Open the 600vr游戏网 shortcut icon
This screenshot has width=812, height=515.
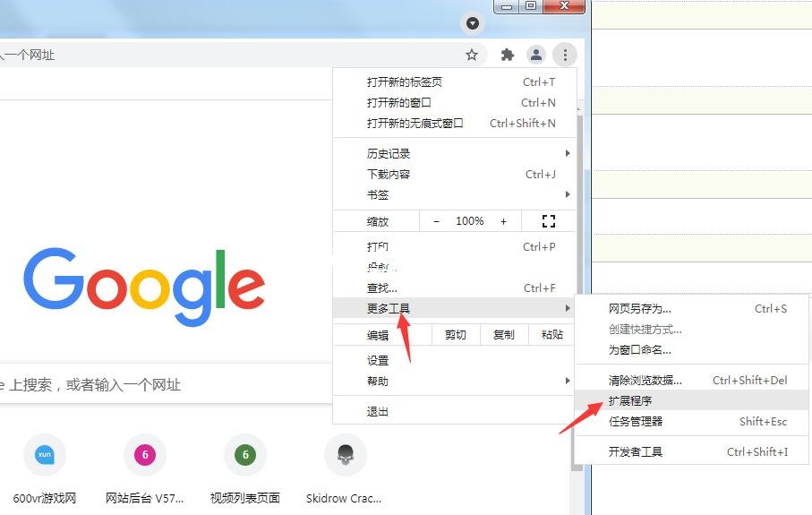tap(45, 455)
